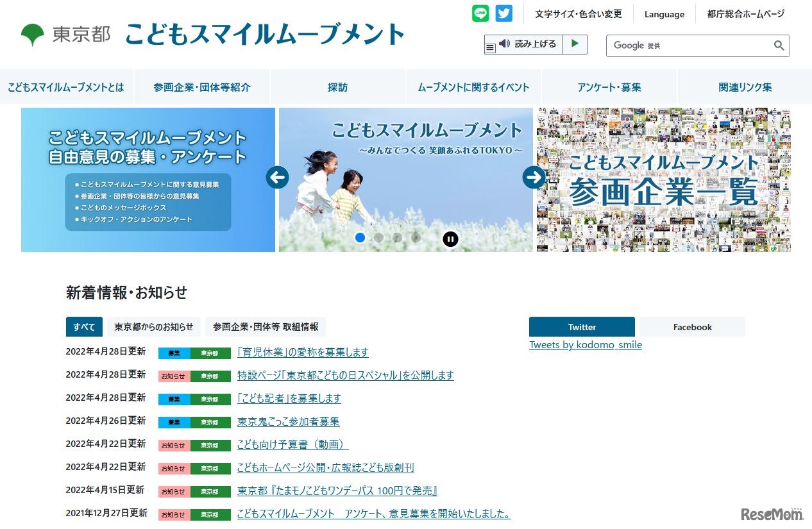Open 文字サイズ・色合い変更 settings
This screenshot has height=529, width=812.
point(578,14)
